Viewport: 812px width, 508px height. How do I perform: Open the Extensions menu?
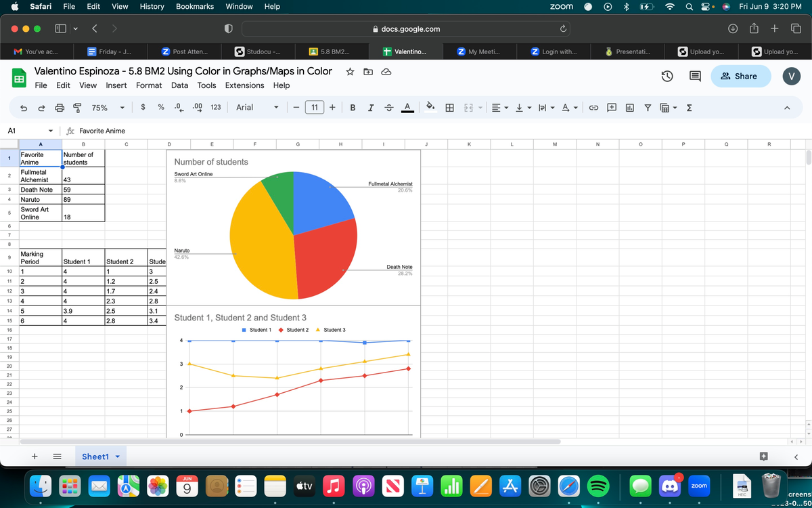point(244,85)
